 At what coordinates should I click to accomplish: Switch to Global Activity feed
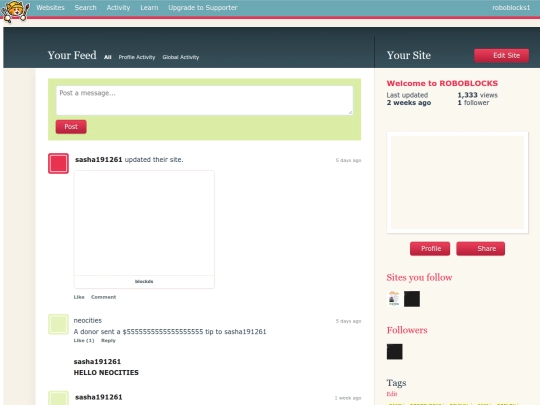pyautogui.click(x=180, y=57)
